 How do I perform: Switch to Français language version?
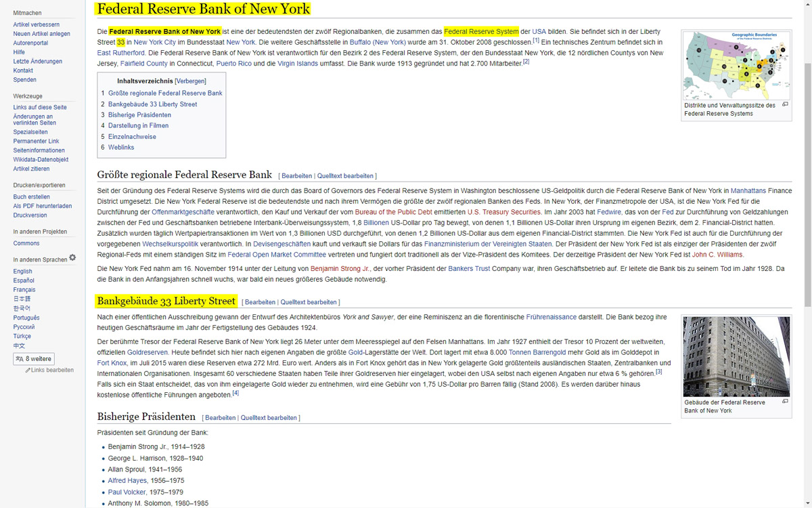coord(24,290)
